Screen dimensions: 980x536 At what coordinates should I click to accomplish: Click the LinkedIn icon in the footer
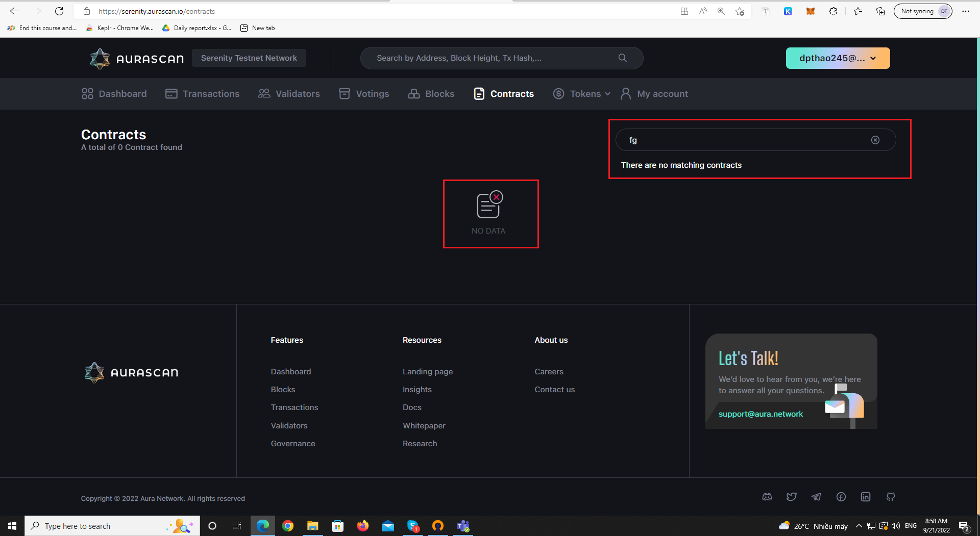click(865, 497)
